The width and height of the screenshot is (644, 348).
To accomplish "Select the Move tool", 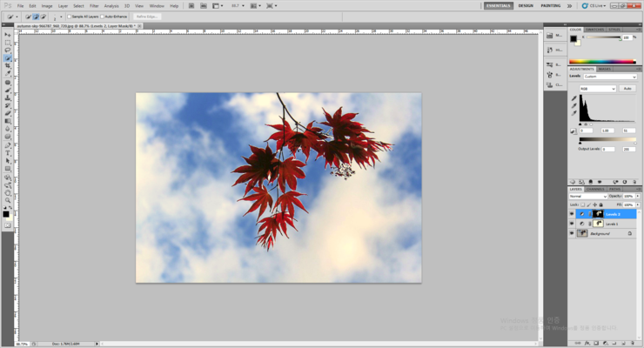I will [8, 34].
